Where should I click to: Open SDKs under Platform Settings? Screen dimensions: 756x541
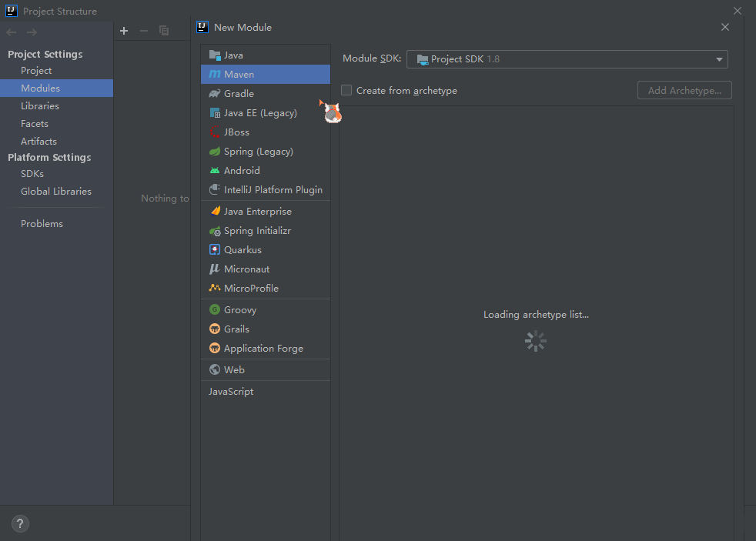pyautogui.click(x=32, y=173)
